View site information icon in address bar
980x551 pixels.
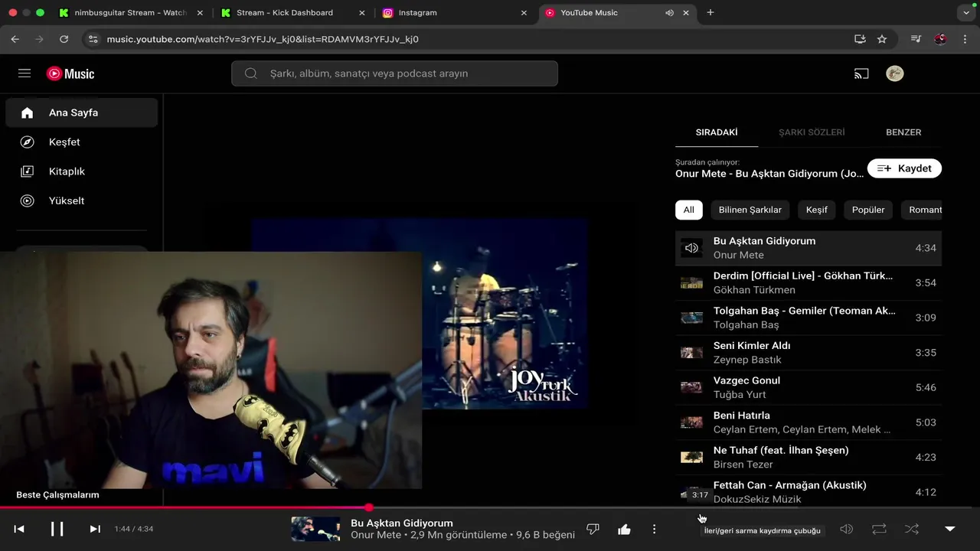[93, 39]
